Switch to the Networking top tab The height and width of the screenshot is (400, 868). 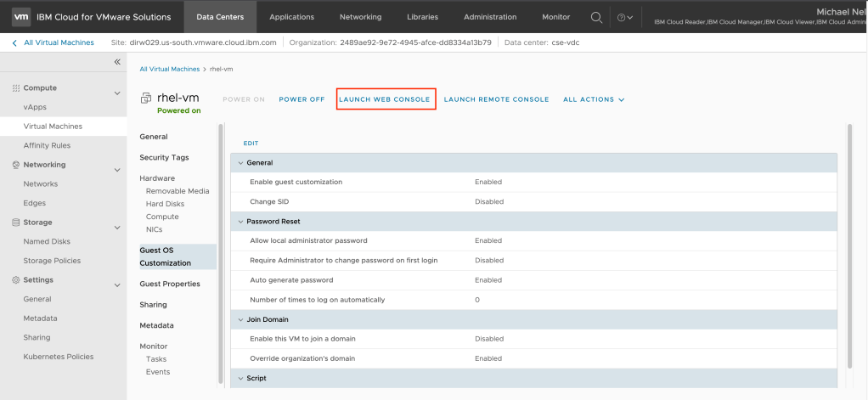(360, 17)
